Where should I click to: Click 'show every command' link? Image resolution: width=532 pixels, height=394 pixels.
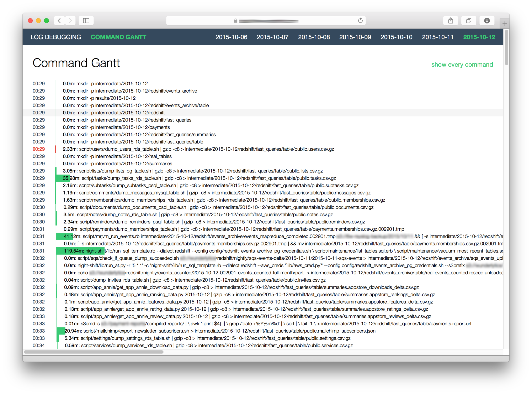point(462,65)
